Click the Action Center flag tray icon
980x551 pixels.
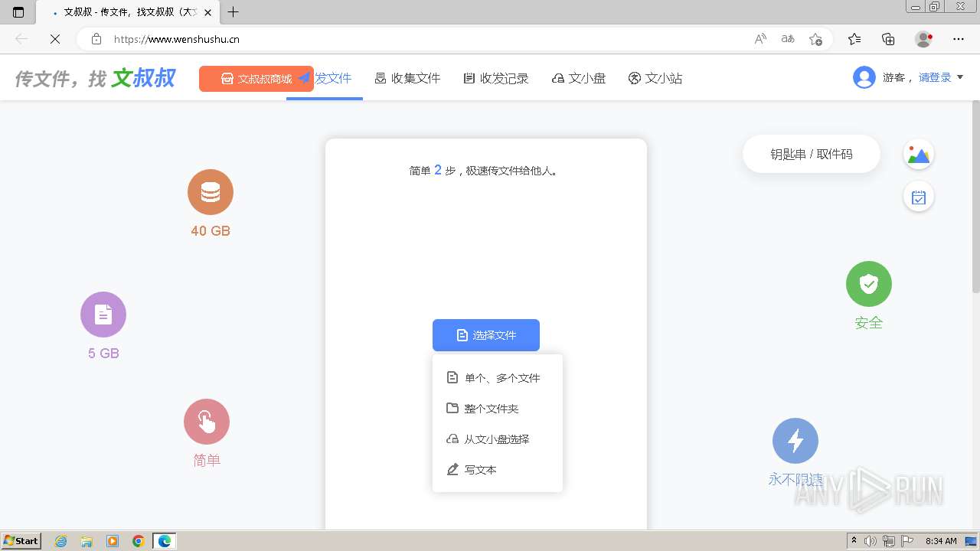(x=906, y=541)
